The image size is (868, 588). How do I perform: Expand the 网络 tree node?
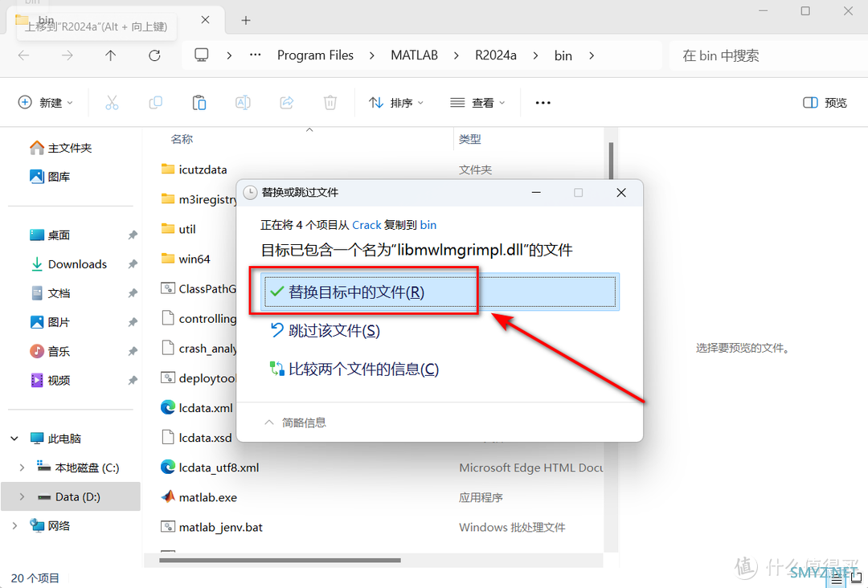tap(14, 525)
